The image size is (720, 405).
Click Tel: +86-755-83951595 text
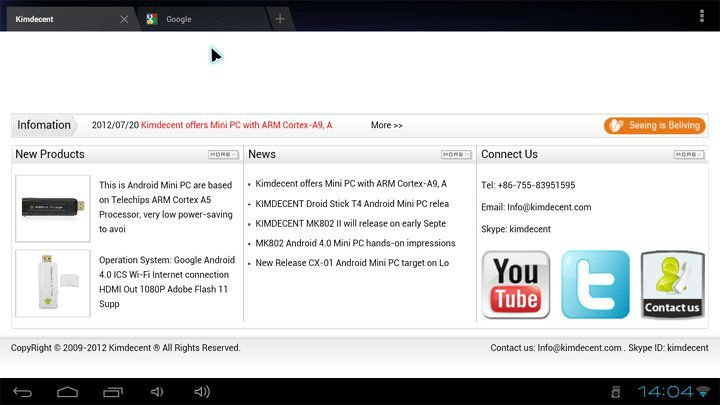(528, 185)
